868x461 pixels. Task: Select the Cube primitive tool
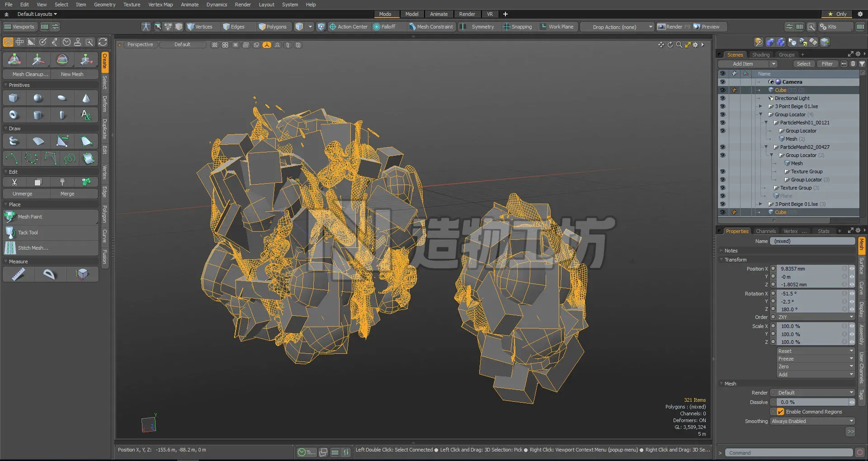click(14, 98)
